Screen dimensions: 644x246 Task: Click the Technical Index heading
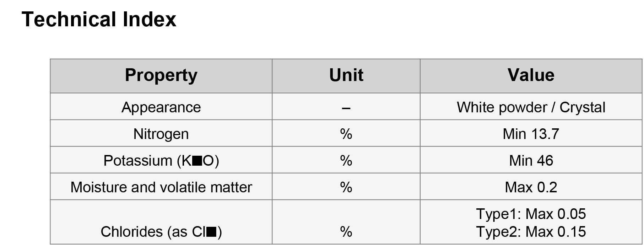(99, 19)
